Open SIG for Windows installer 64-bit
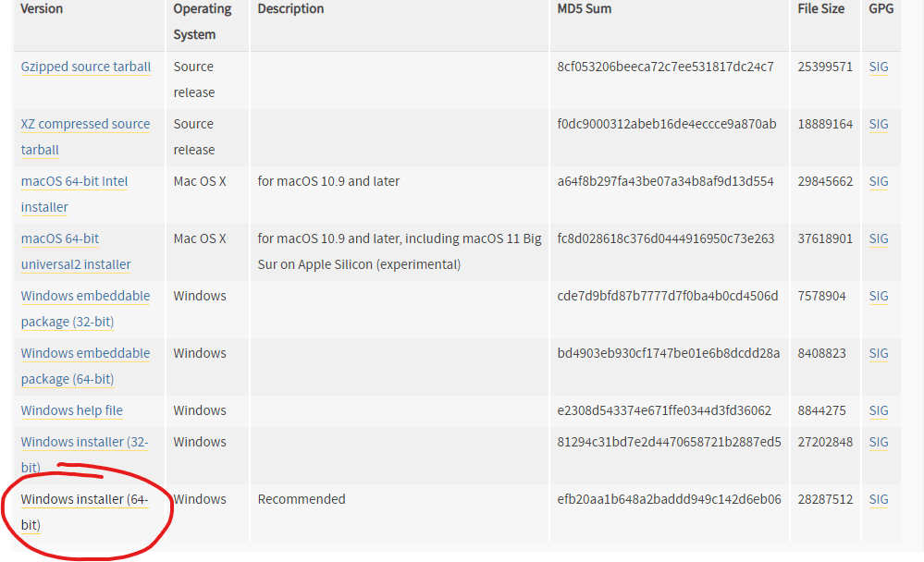Viewport: 924px width, 562px height. 879,500
